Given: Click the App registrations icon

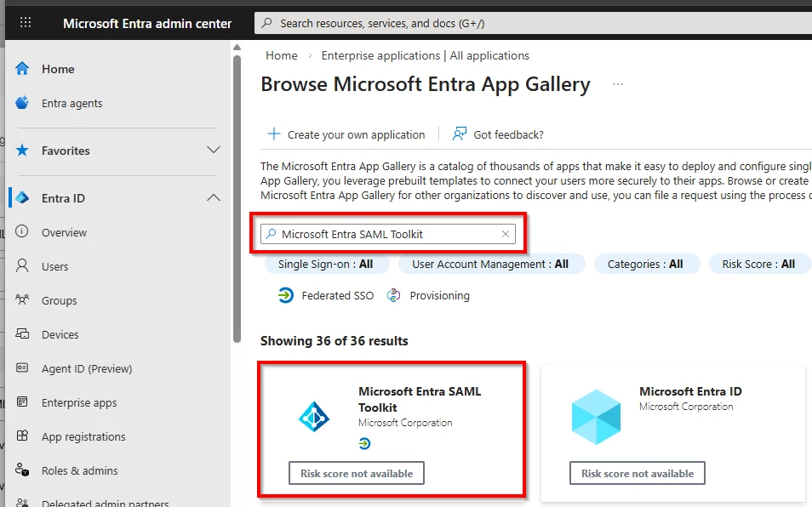Looking at the screenshot, I should pos(22,436).
